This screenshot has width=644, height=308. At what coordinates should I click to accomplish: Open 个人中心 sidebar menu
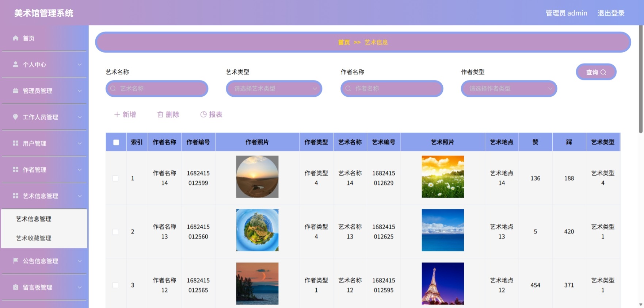pos(44,65)
